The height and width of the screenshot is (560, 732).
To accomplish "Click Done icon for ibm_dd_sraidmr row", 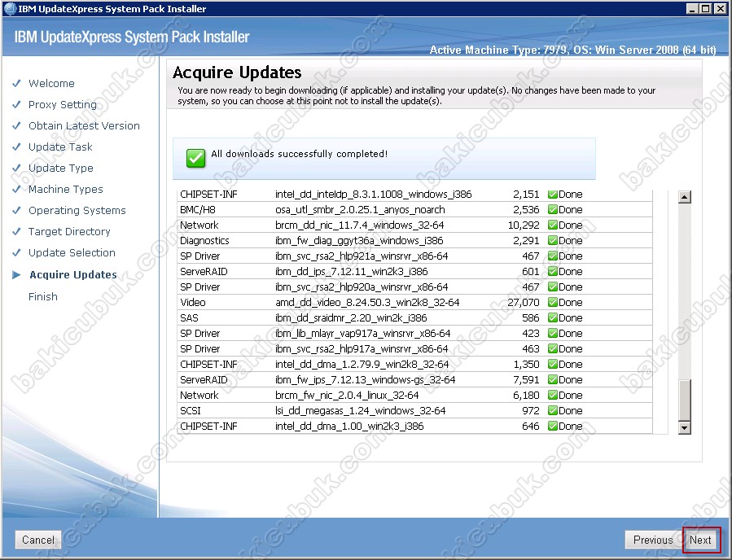I will click(x=553, y=317).
